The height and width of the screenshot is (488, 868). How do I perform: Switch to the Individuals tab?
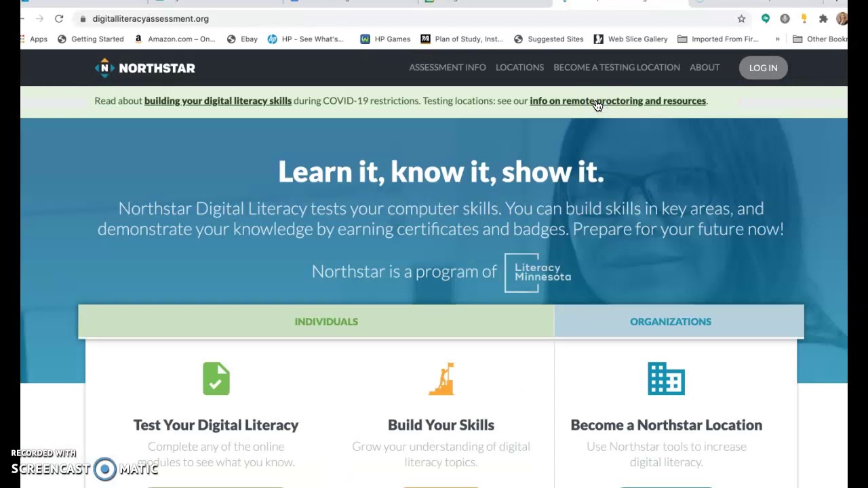pyautogui.click(x=316, y=321)
